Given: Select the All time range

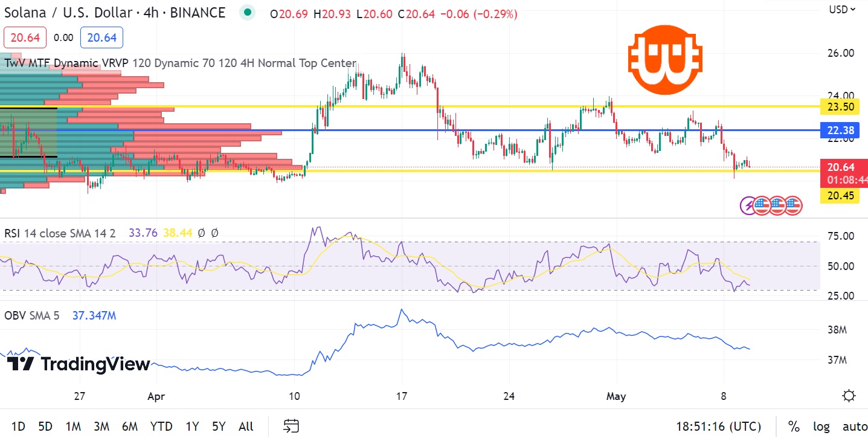Looking at the screenshot, I should coord(246,427).
